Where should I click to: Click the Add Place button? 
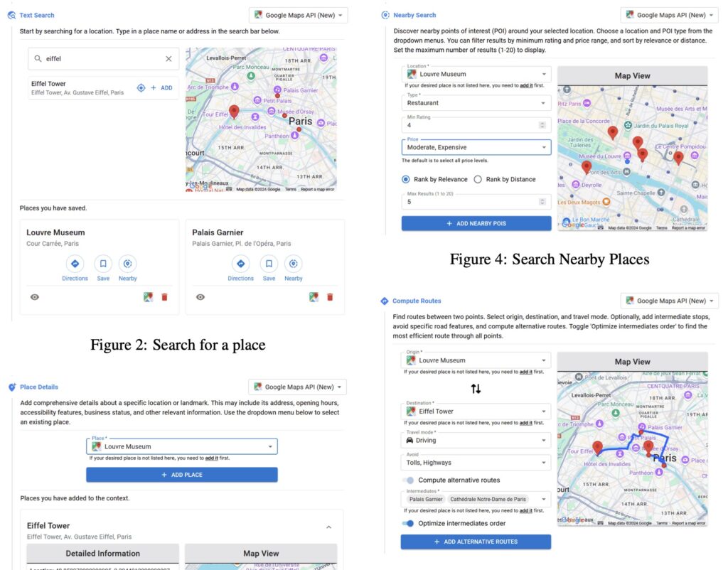click(182, 475)
